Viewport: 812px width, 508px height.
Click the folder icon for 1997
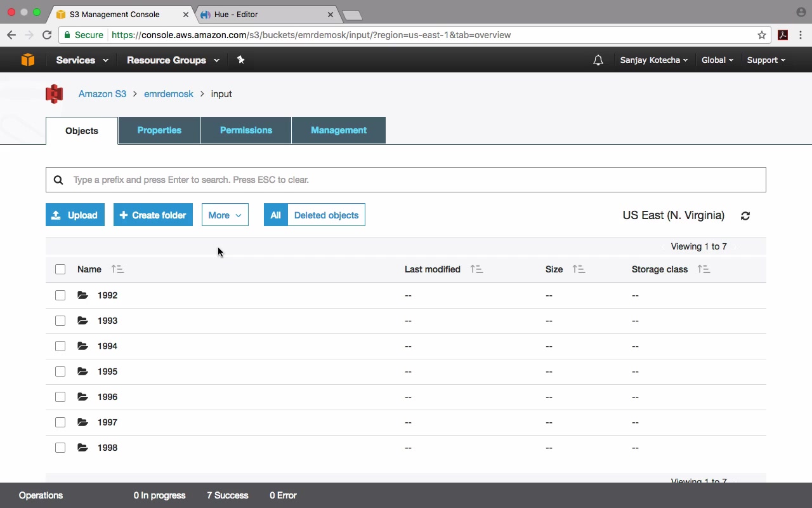(x=82, y=422)
